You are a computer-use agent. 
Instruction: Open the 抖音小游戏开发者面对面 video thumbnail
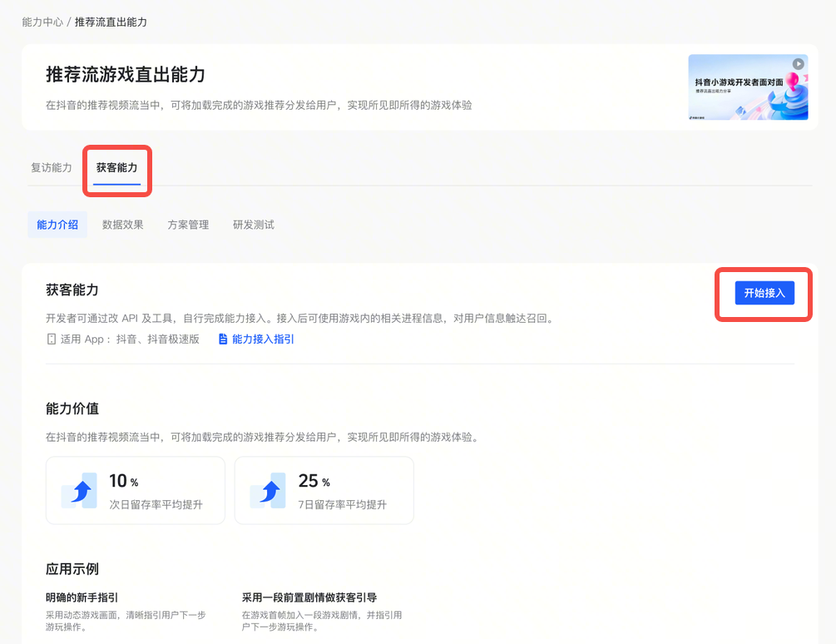pyautogui.click(x=747, y=87)
